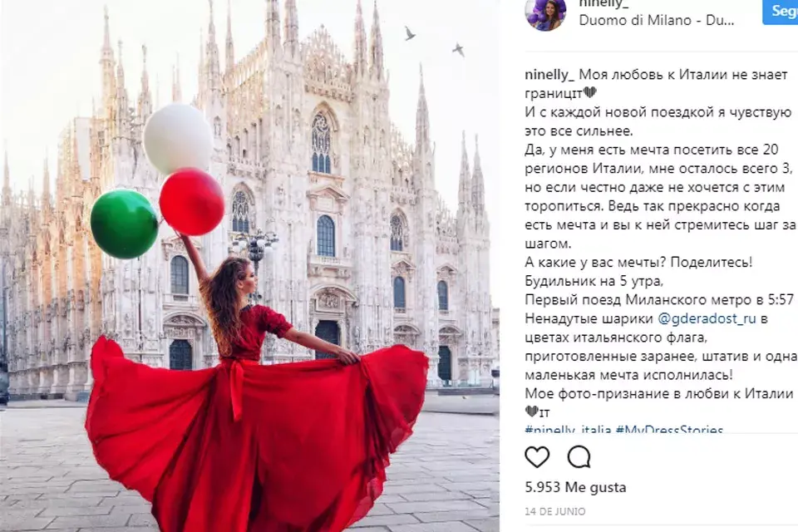Open the @gderadost_ru mention link
Screen dimensions: 798x532
[x=707, y=318]
